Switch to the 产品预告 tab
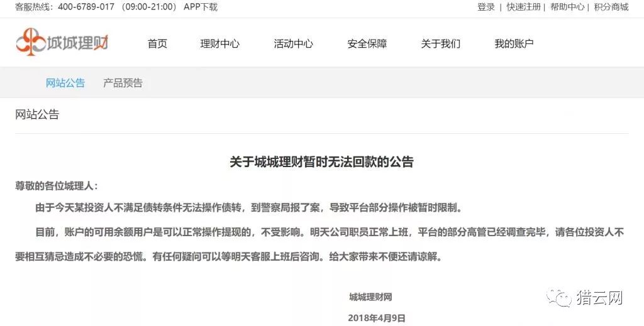The image size is (644, 326). (x=123, y=83)
